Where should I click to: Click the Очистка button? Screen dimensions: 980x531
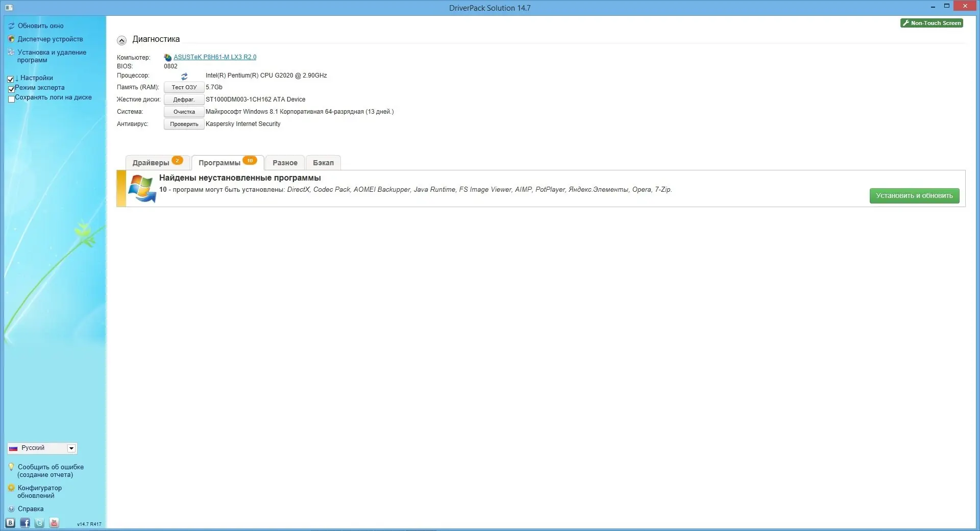[x=184, y=112]
